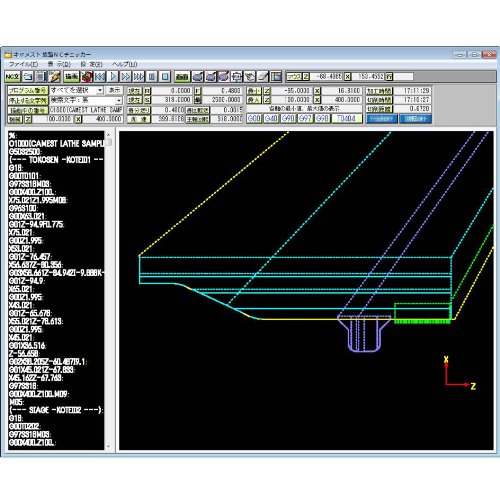Click the open folder toolbar icon
The height and width of the screenshot is (500, 500).
tap(28, 77)
